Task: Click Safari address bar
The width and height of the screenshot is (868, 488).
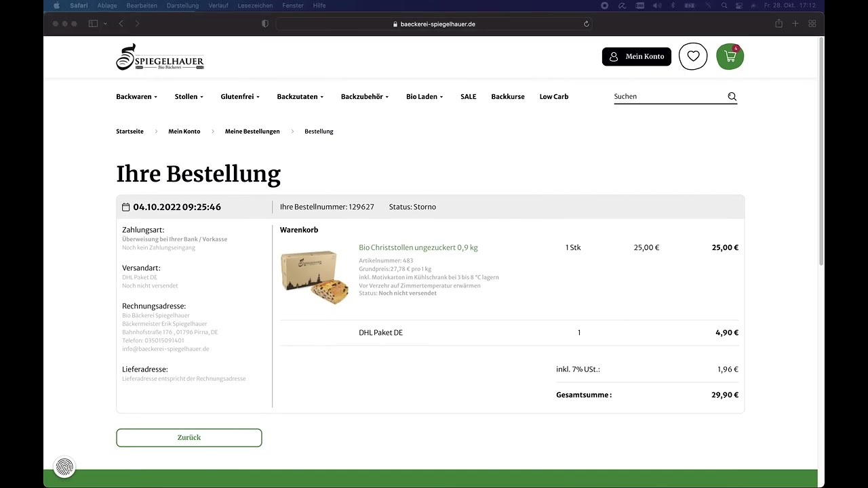Action: tap(434, 24)
